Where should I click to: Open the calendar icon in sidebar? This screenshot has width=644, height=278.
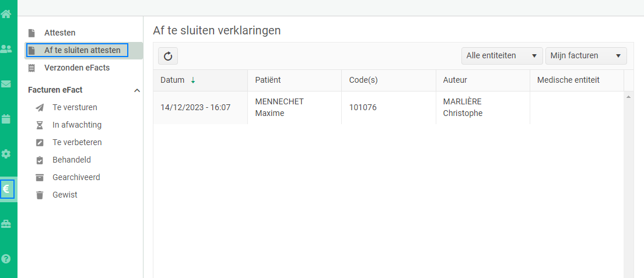[6, 119]
